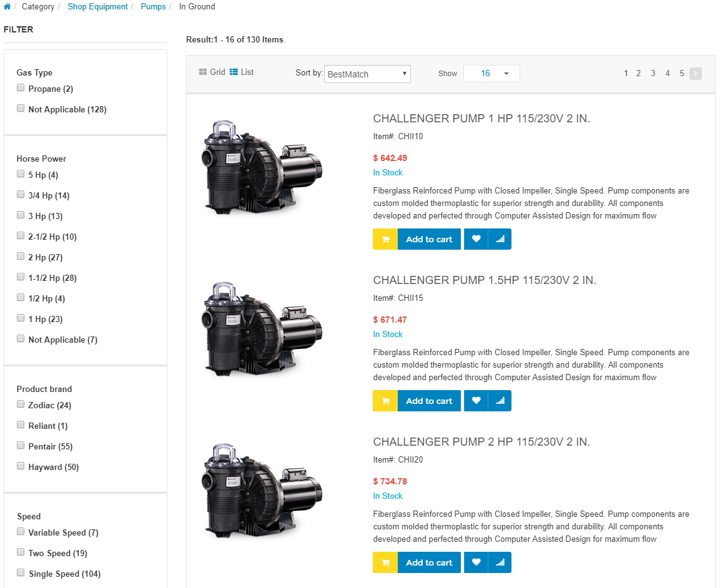Check the 3/4 Hp (14) filter

tap(21, 195)
